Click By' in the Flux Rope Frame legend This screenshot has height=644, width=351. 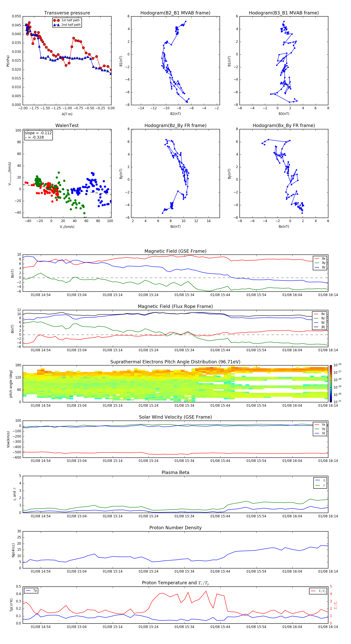(320, 318)
